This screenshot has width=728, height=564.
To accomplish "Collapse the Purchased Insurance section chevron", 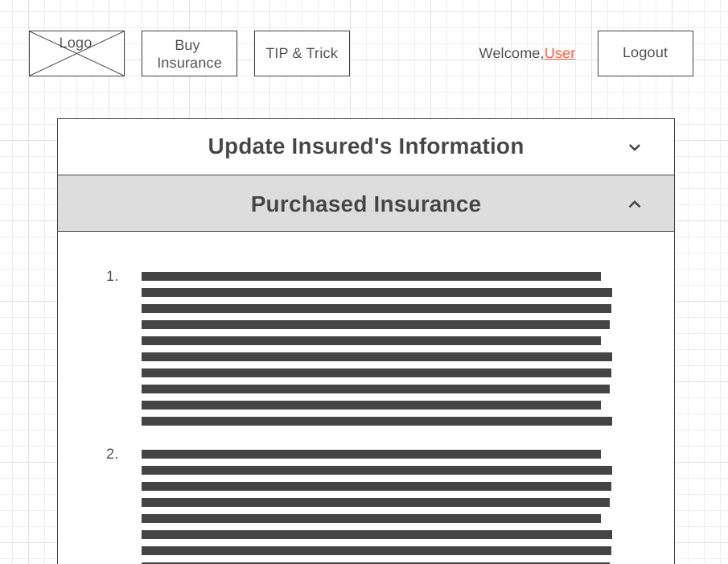I will [635, 204].
